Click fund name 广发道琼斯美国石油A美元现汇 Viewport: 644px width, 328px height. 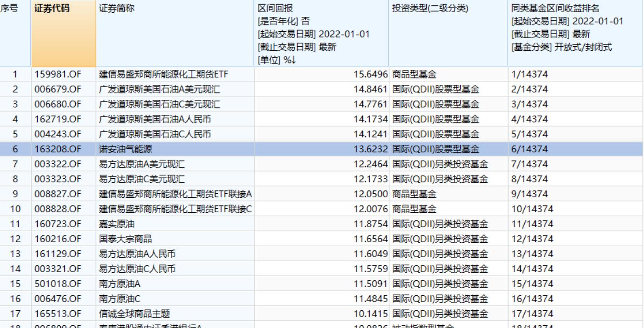click(159, 89)
